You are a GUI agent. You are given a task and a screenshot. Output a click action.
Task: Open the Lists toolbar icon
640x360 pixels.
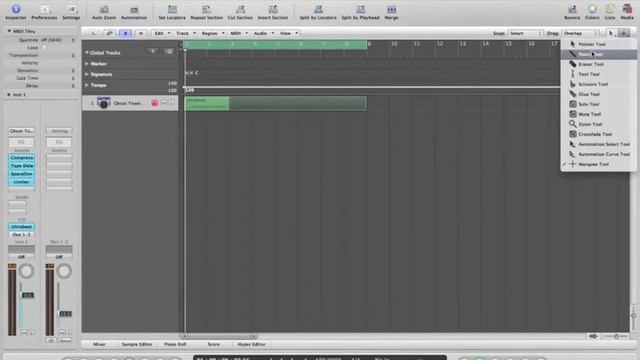tap(610, 12)
